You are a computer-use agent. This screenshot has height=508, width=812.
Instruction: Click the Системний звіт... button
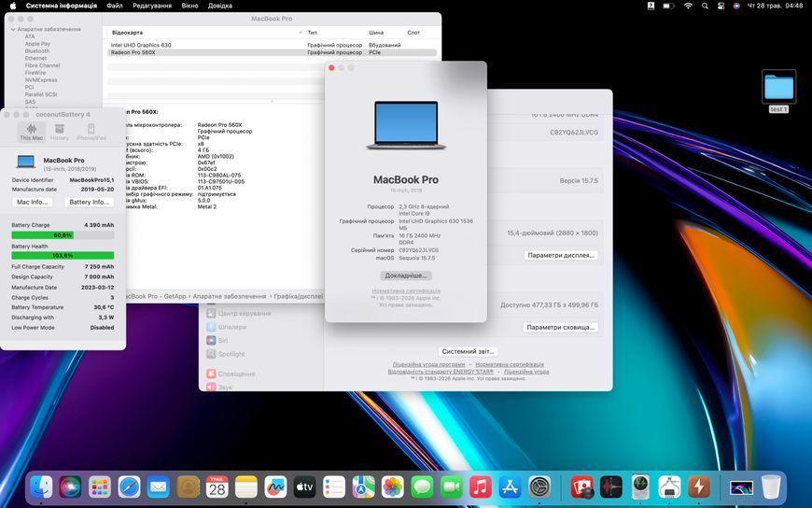pyautogui.click(x=468, y=351)
